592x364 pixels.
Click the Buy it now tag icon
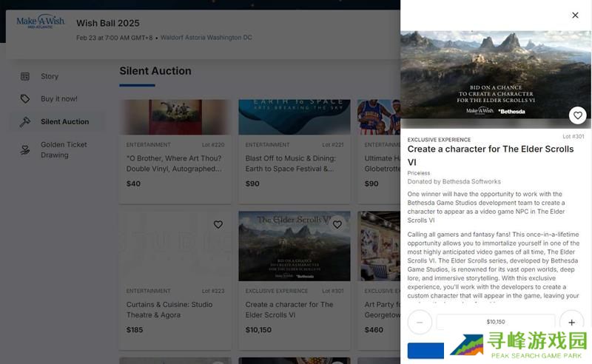coord(25,99)
